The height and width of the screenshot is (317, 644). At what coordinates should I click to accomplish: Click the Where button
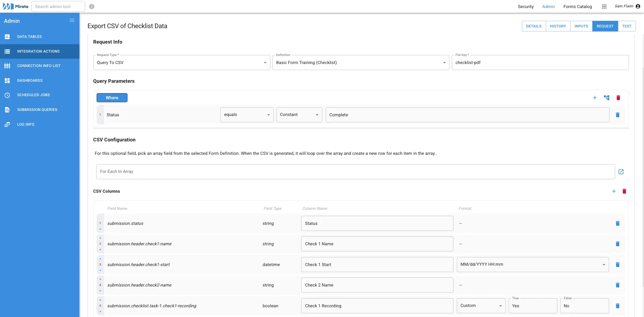pyautogui.click(x=112, y=98)
